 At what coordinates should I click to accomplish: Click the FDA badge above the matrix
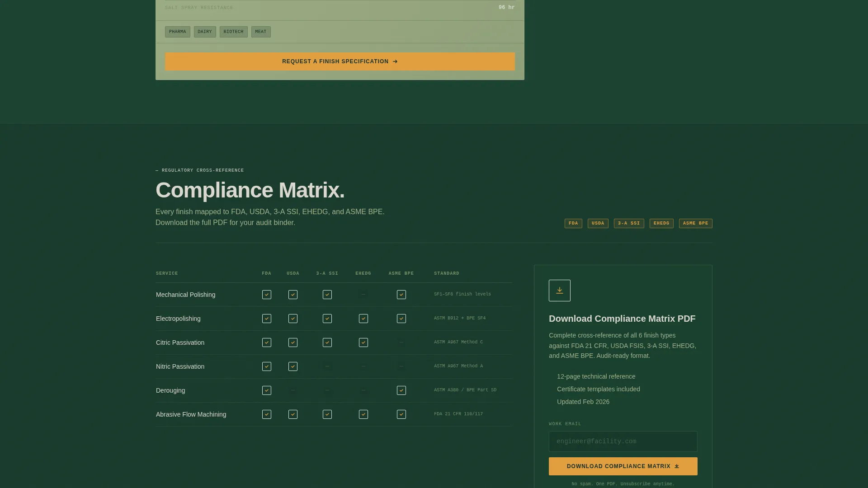[x=573, y=223]
